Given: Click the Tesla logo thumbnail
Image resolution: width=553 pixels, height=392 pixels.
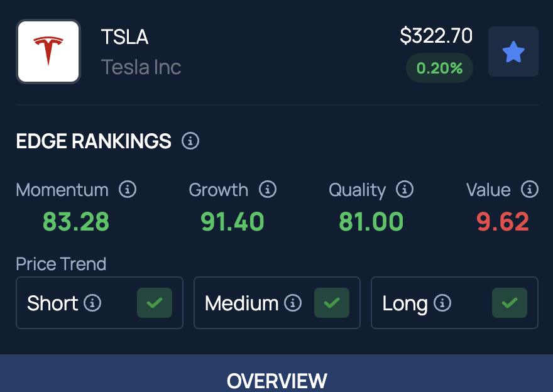Looking at the screenshot, I should 48,52.
